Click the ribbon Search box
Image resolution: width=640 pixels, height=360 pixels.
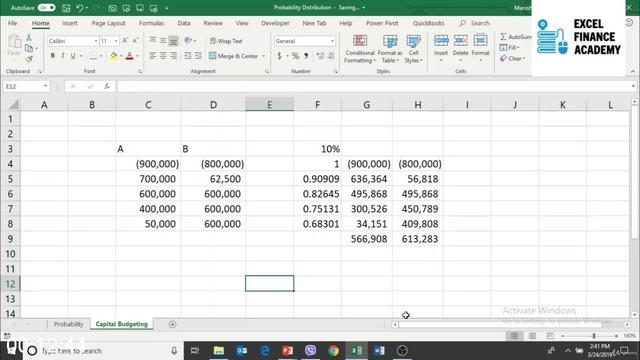[474, 23]
